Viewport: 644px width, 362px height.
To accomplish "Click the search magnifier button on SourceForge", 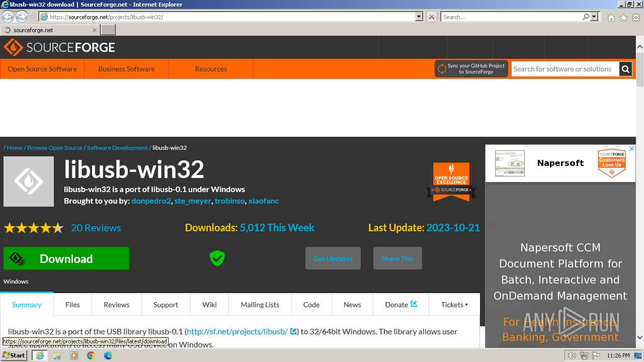I will click(625, 69).
